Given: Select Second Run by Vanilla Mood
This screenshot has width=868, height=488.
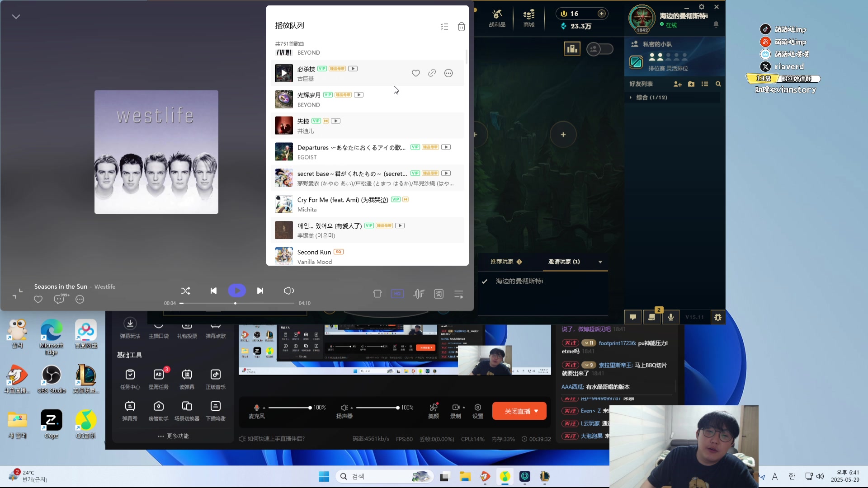Looking at the screenshot, I should click(367, 257).
